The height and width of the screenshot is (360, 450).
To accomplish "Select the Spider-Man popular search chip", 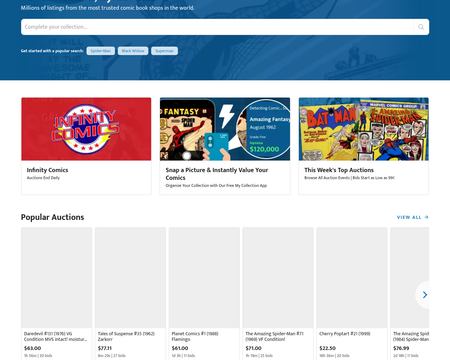I will point(101,51).
